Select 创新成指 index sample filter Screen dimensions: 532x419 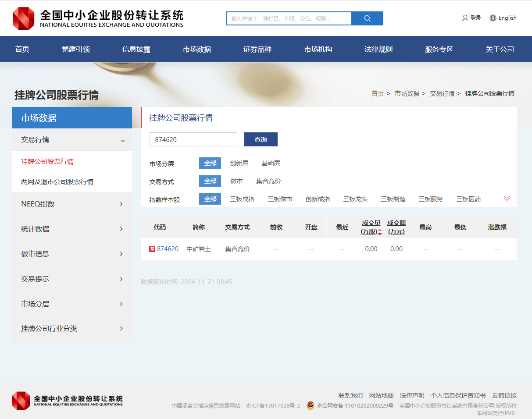tap(318, 199)
